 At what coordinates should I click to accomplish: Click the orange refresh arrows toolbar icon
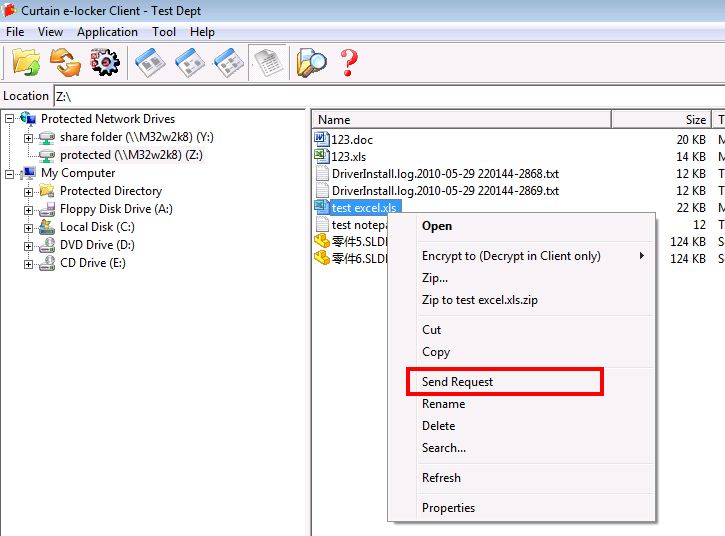pyautogui.click(x=65, y=62)
